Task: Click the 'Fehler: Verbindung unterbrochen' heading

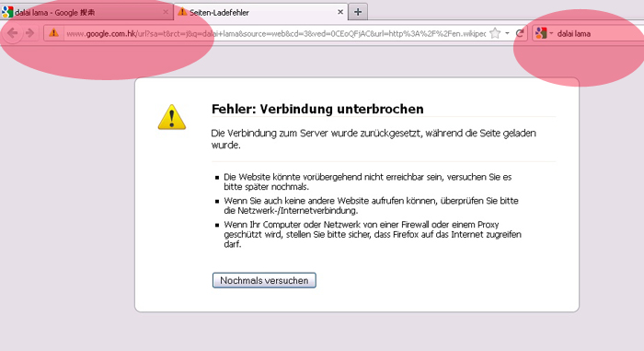Action: [317, 109]
